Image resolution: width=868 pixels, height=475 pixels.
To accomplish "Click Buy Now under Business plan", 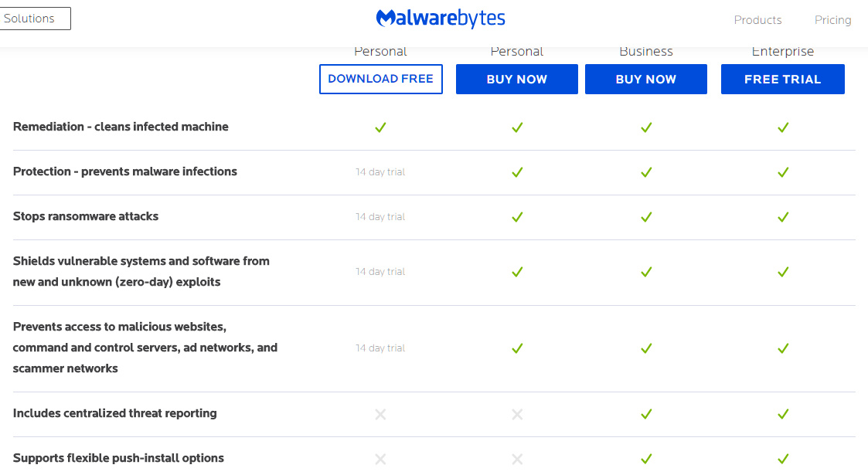I will 645,79.
